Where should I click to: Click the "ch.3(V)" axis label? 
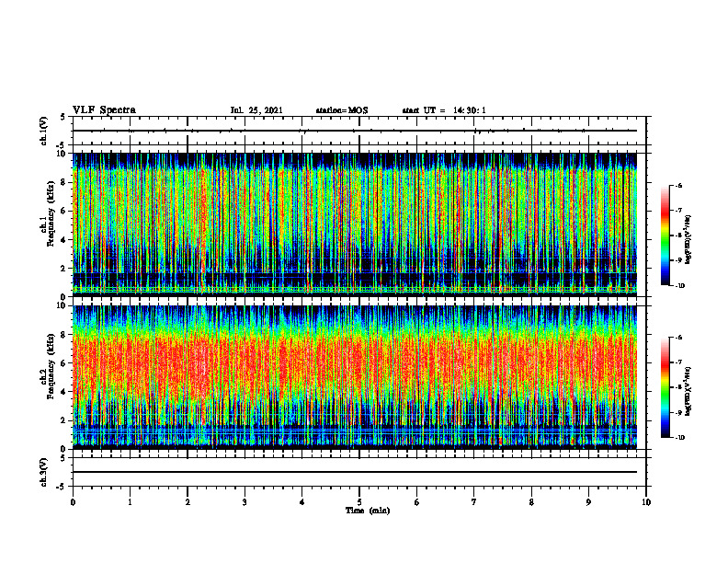(x=44, y=472)
